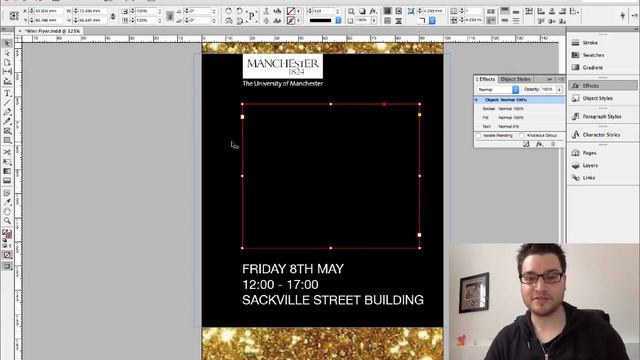Select the Selection tool in the toolbox
Image resolution: width=640 pixels, height=360 pixels.
coord(7,43)
